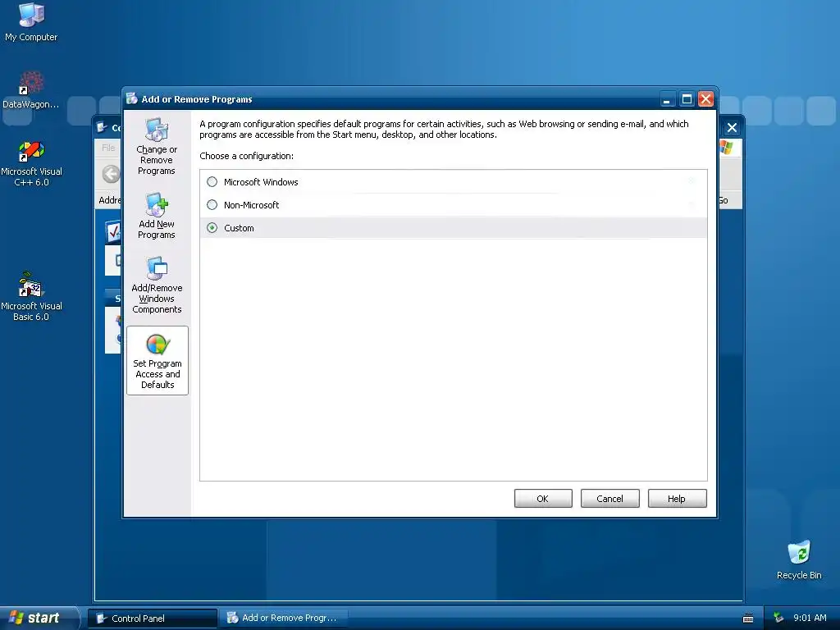
Task: Click Back arrow in Control Panel window
Action: pyautogui.click(x=111, y=174)
